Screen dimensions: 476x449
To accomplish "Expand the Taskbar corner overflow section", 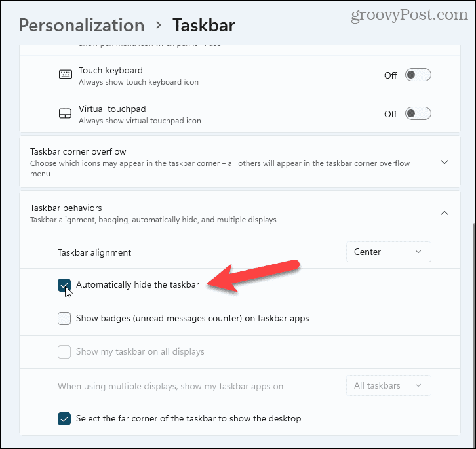I will point(444,162).
